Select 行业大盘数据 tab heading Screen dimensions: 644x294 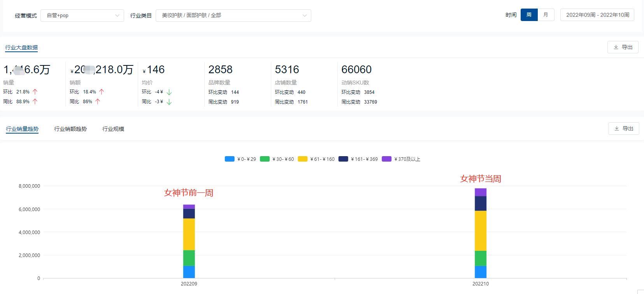[21, 48]
